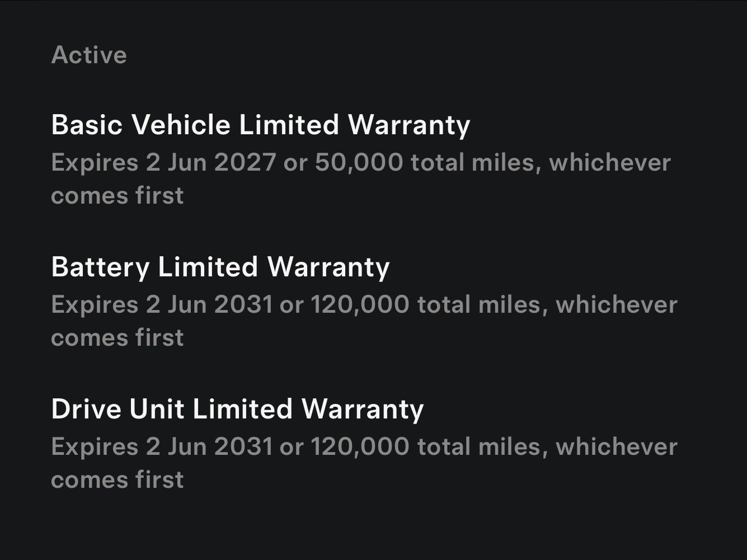Click 'whichever' in Drive Unit warranty description
Screen dimensions: 747x560
[616, 447]
